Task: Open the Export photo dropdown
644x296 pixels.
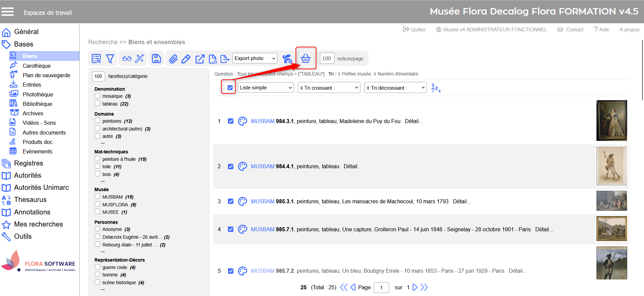Action: click(x=255, y=58)
